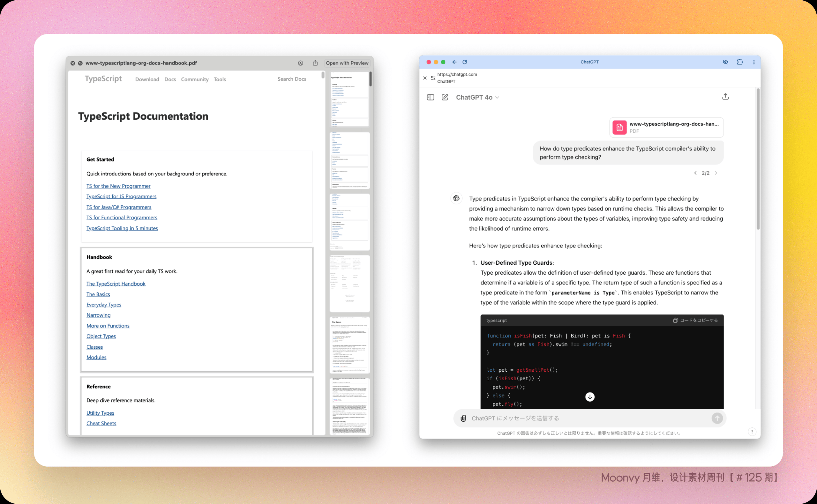Click the ChatGPT page vertical scrollbar

click(x=758, y=159)
